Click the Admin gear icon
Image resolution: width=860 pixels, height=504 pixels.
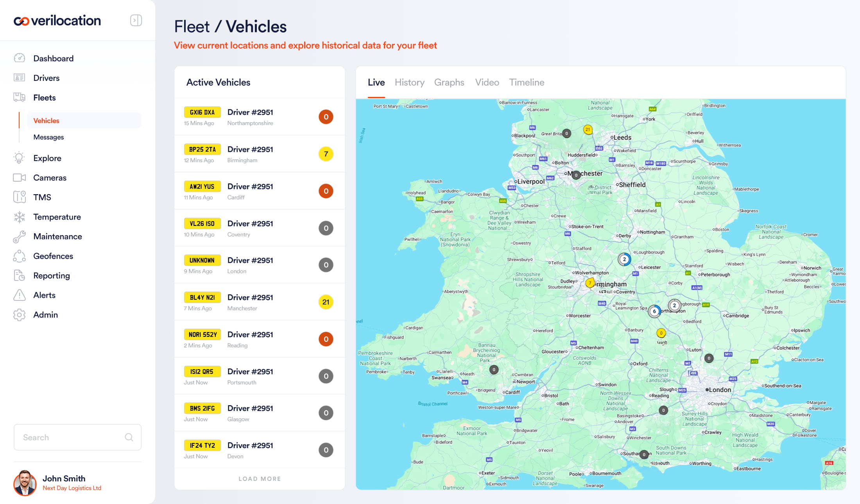(19, 315)
